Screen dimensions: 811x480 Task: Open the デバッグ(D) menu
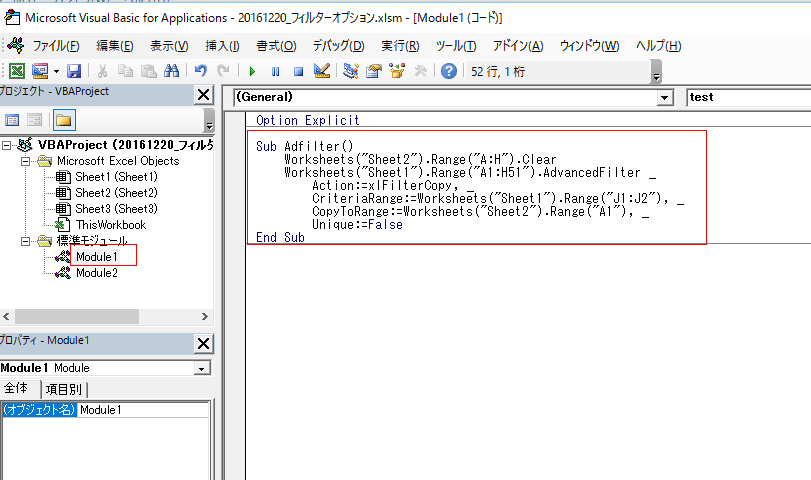pyautogui.click(x=338, y=46)
